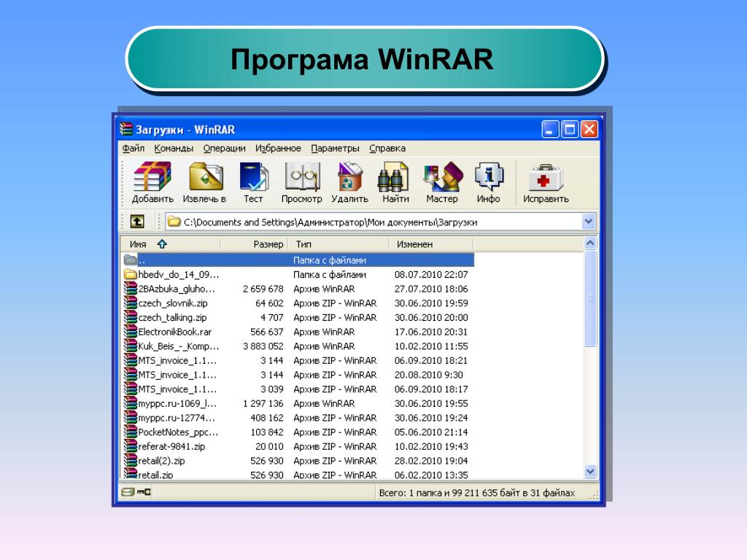
Task: Click the date 05.06.2010 21:14
Action: (x=431, y=432)
